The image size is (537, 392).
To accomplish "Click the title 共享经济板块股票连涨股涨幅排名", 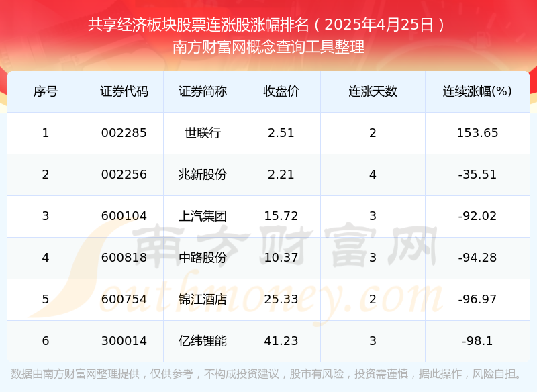I will point(199,25).
